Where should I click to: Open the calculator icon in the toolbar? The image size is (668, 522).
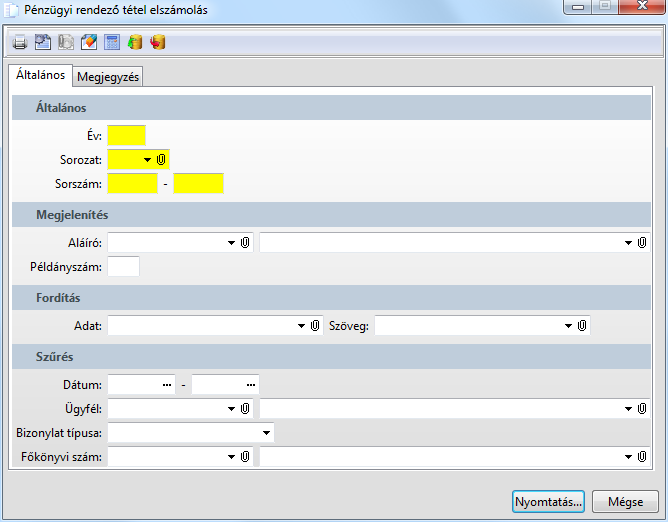[x=112, y=43]
